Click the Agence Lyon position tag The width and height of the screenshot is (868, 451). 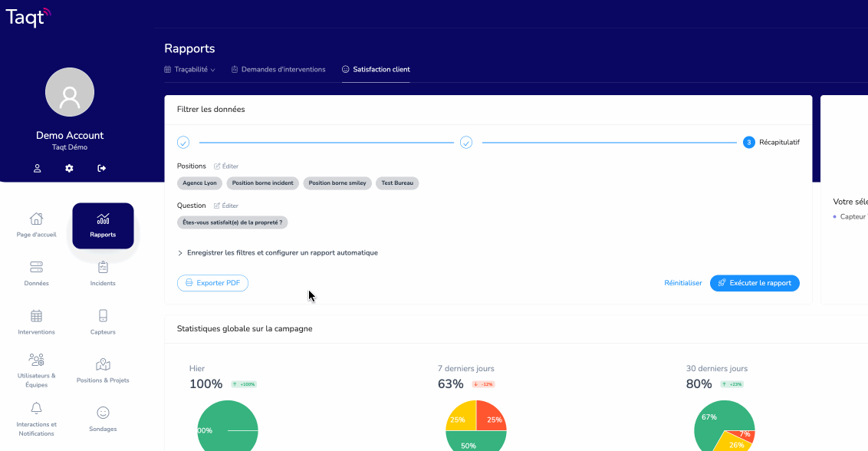200,183
